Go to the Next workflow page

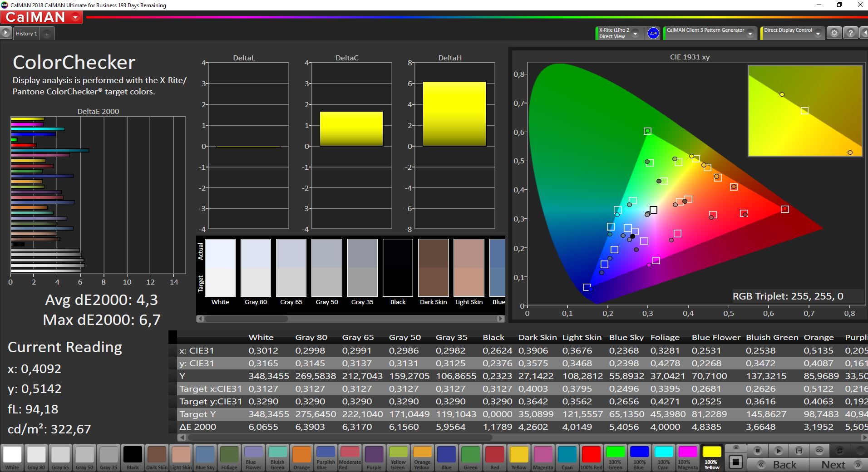click(x=839, y=465)
